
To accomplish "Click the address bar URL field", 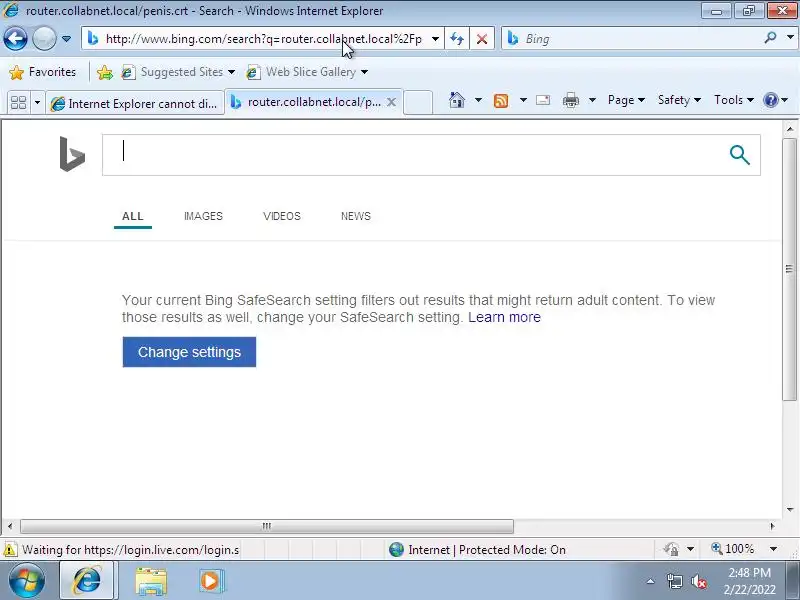I will point(264,39).
